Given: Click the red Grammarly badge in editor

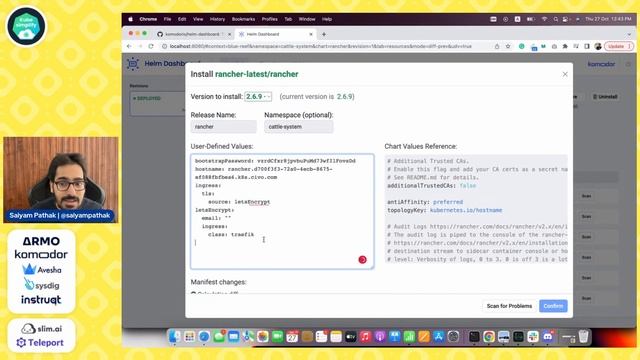Looking at the screenshot, I should pyautogui.click(x=362, y=260).
